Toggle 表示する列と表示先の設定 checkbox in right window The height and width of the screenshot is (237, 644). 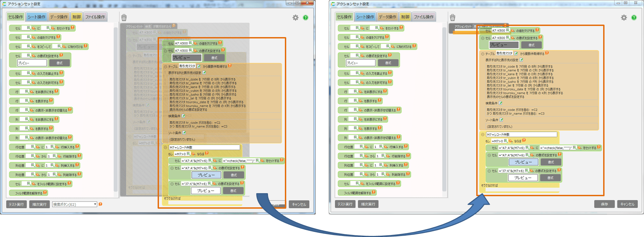521,60
